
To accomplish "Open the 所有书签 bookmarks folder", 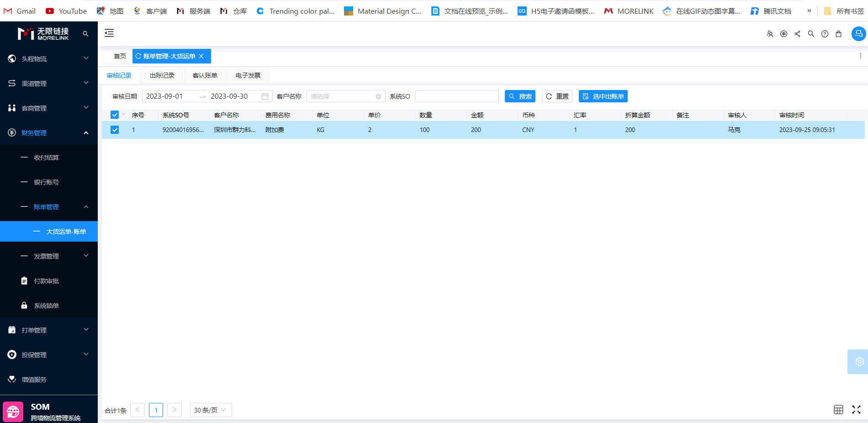I will pyautogui.click(x=844, y=11).
